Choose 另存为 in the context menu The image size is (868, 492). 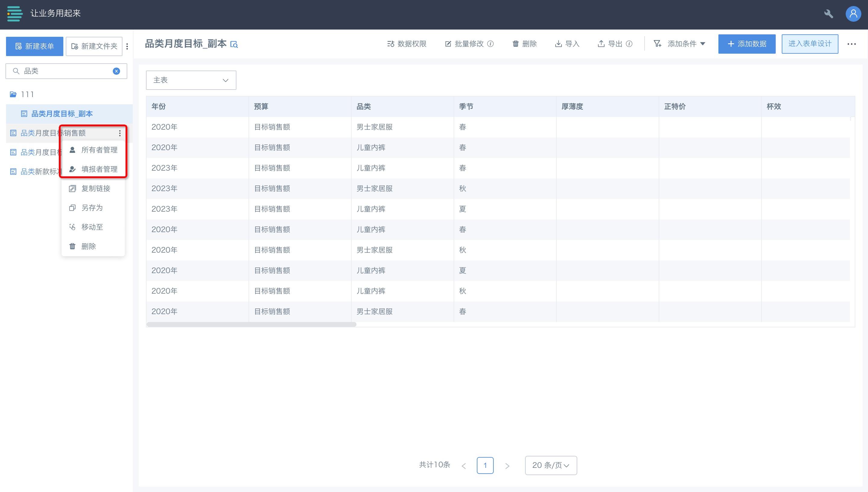tap(92, 207)
